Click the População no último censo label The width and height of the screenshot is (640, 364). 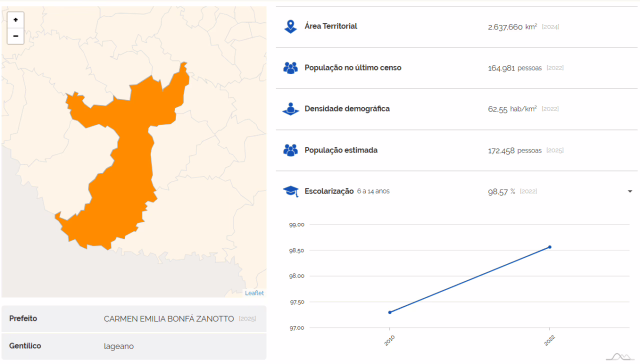coord(353,67)
